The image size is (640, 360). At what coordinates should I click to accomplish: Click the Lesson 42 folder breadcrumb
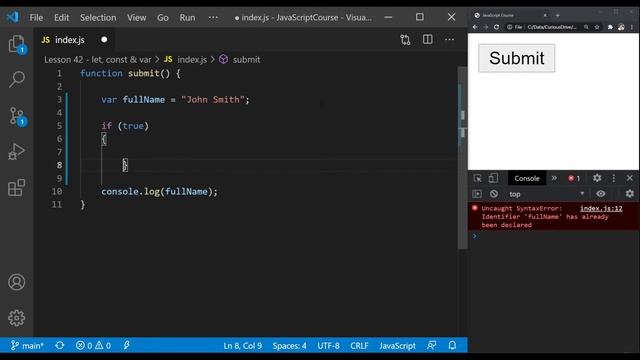[98, 60]
